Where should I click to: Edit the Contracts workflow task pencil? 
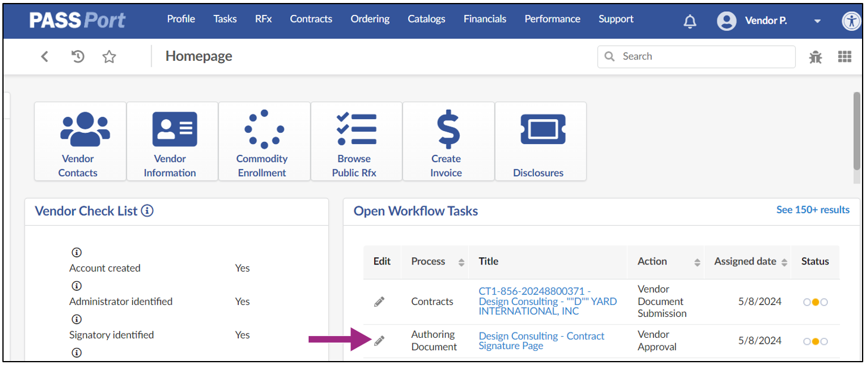[379, 301]
